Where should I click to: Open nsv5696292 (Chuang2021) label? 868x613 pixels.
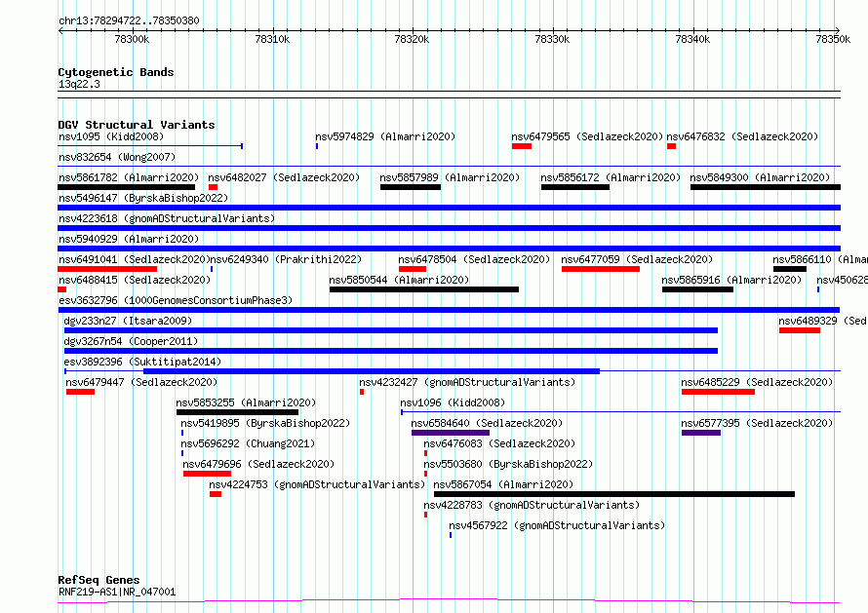click(248, 443)
